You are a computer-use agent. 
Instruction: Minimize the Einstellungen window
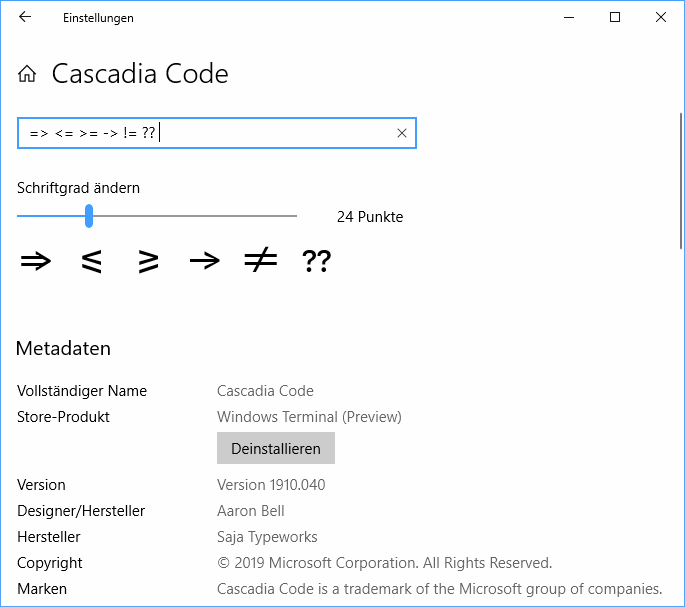coord(568,17)
